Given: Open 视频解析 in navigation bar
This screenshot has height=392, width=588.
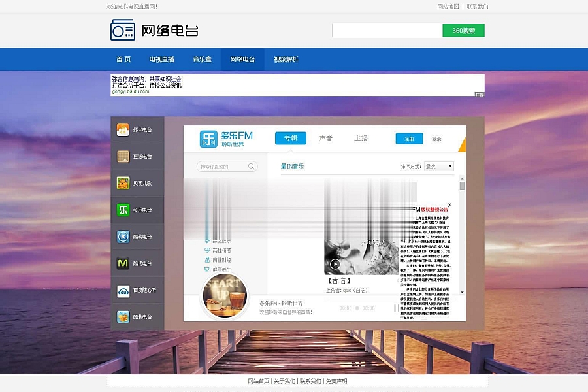Looking at the screenshot, I should (286, 59).
